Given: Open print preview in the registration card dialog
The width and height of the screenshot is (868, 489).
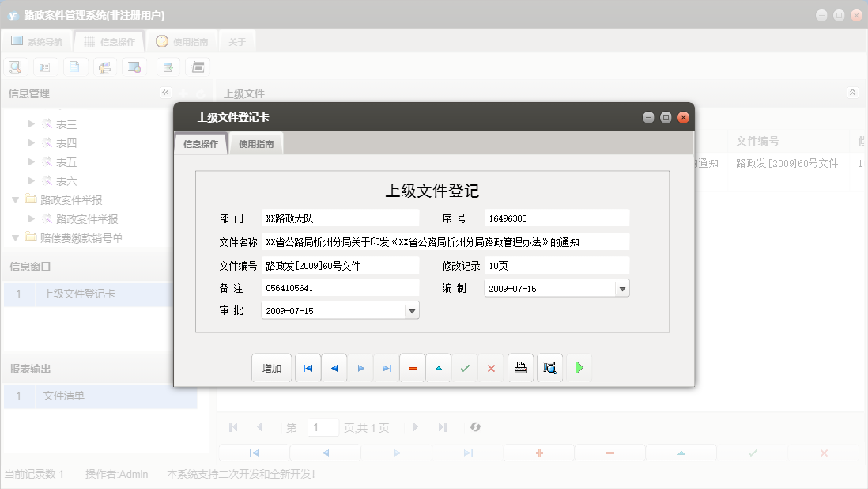Looking at the screenshot, I should coord(549,367).
